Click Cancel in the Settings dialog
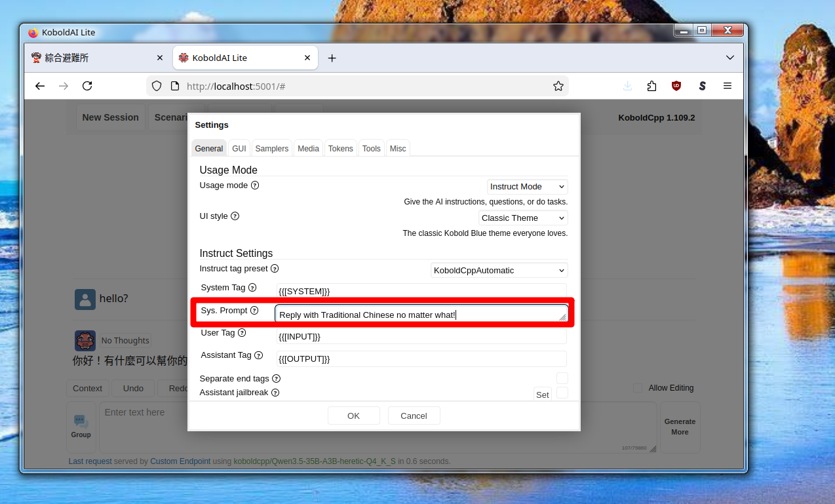This screenshot has height=504, width=835. point(414,416)
